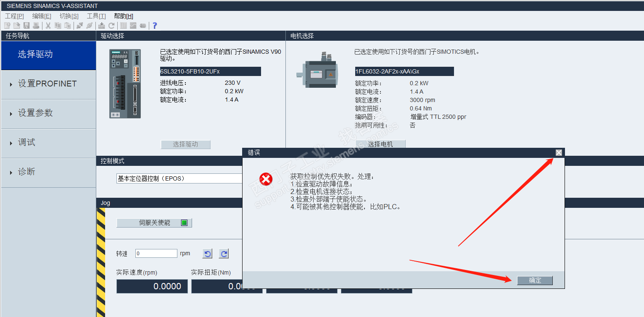Expand the 设置PROFINET navigation item
The width and height of the screenshot is (644, 317).
point(48,84)
